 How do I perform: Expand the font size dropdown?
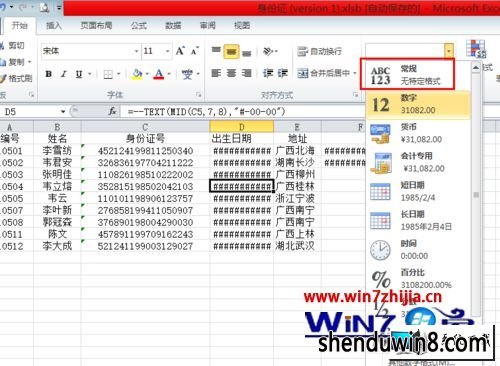pyautogui.click(x=167, y=51)
